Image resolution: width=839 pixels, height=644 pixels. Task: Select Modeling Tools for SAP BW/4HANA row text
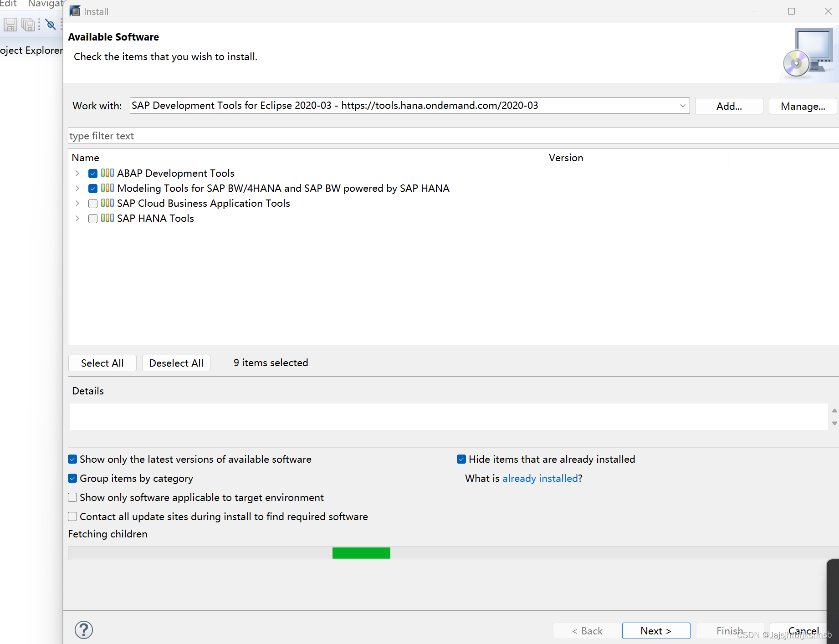coord(283,188)
